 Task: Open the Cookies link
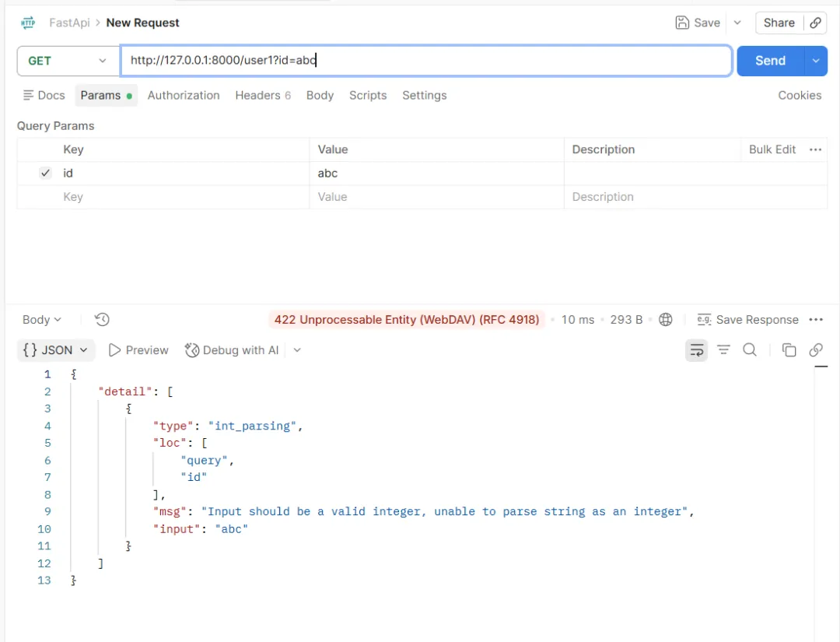click(x=800, y=96)
